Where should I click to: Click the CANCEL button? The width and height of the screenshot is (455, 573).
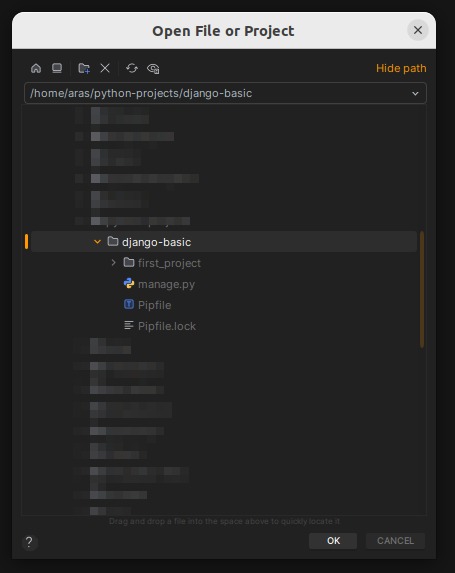395,540
